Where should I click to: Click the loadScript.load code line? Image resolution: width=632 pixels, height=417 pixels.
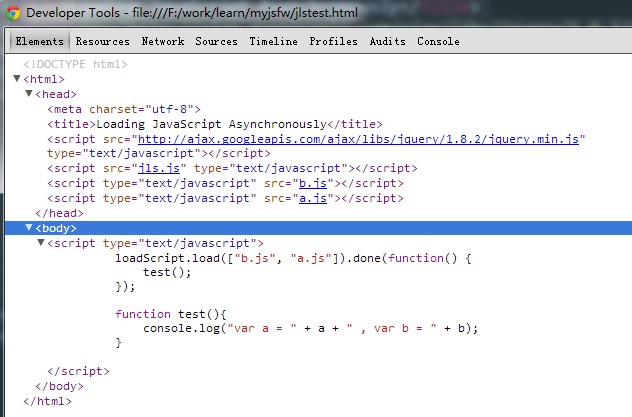[x=293, y=258]
